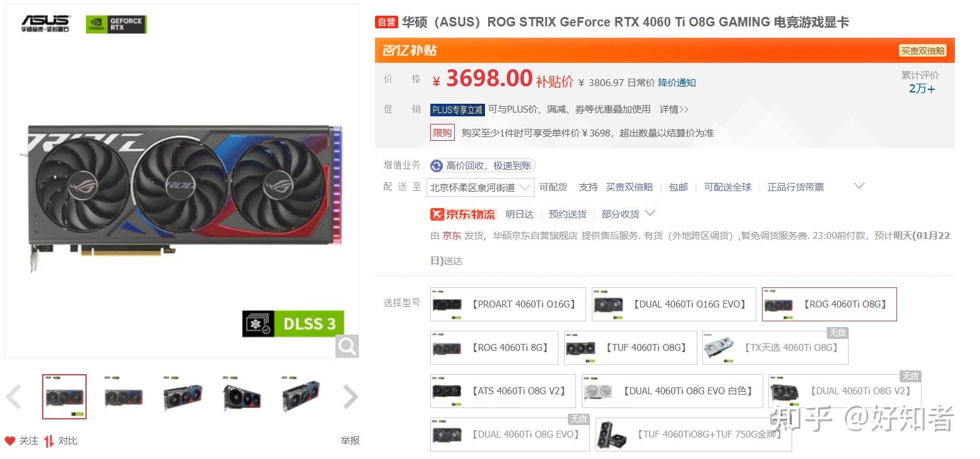Expand service guarantees with the row-end chevron
The height and width of the screenshot is (459, 980).
[x=859, y=186]
